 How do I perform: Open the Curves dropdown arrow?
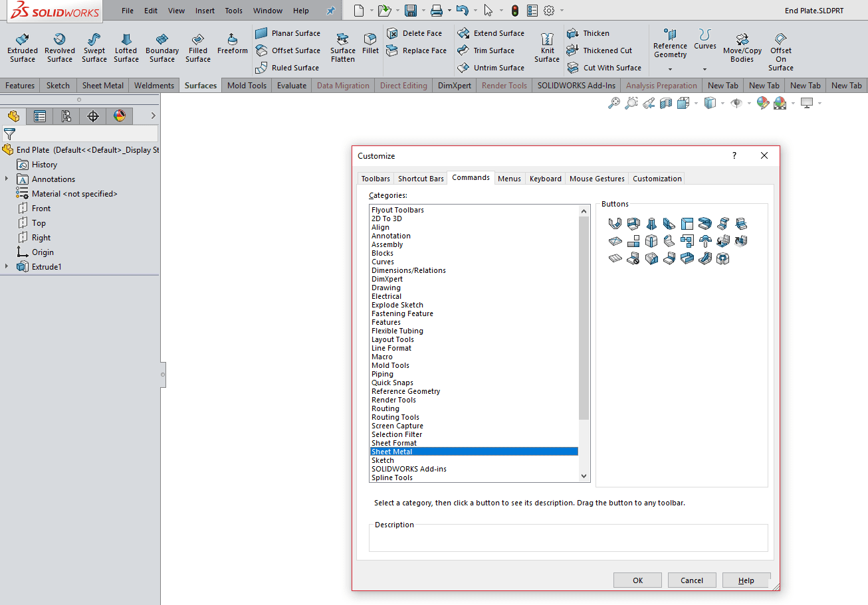pos(705,69)
